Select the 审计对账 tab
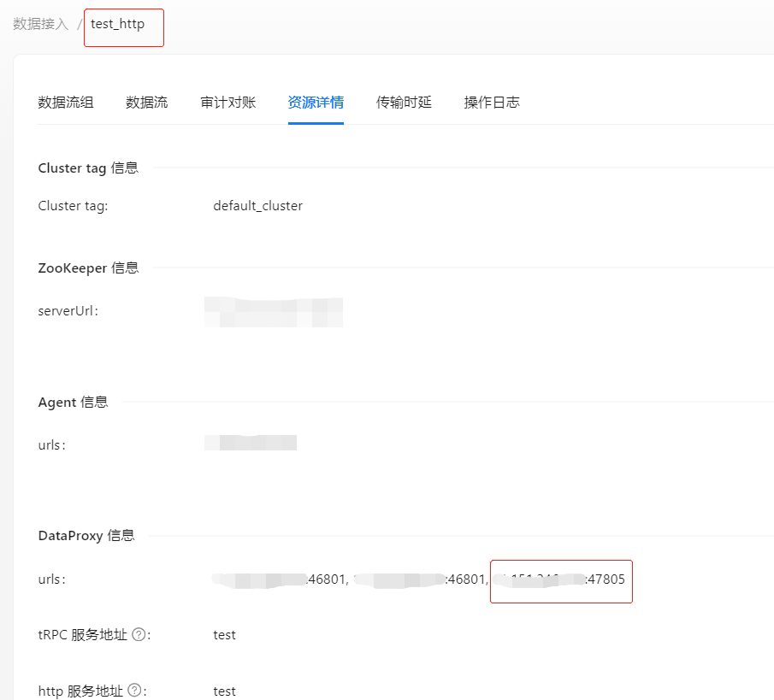This screenshot has height=700, width=774. click(228, 103)
